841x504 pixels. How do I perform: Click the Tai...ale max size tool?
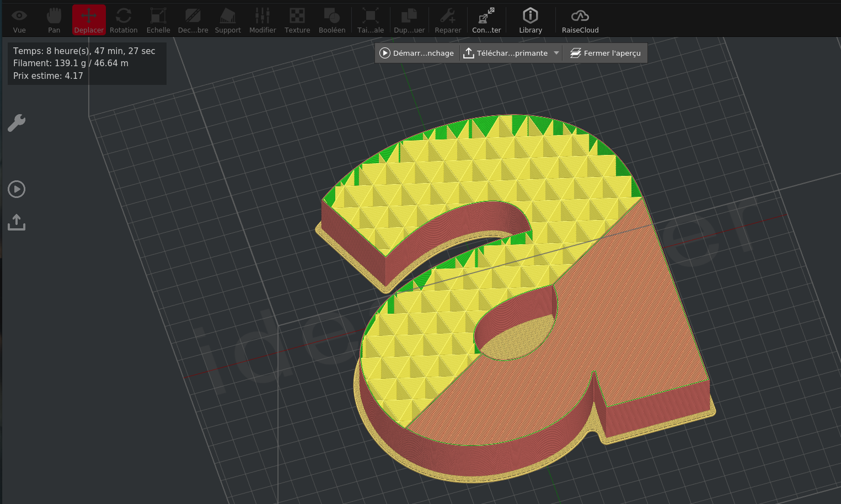tap(371, 20)
